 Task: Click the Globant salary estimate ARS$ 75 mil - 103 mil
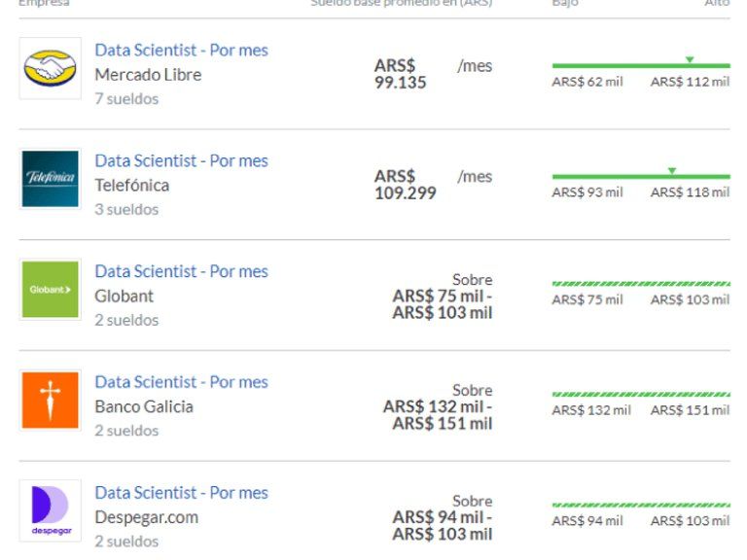pyautogui.click(x=443, y=304)
